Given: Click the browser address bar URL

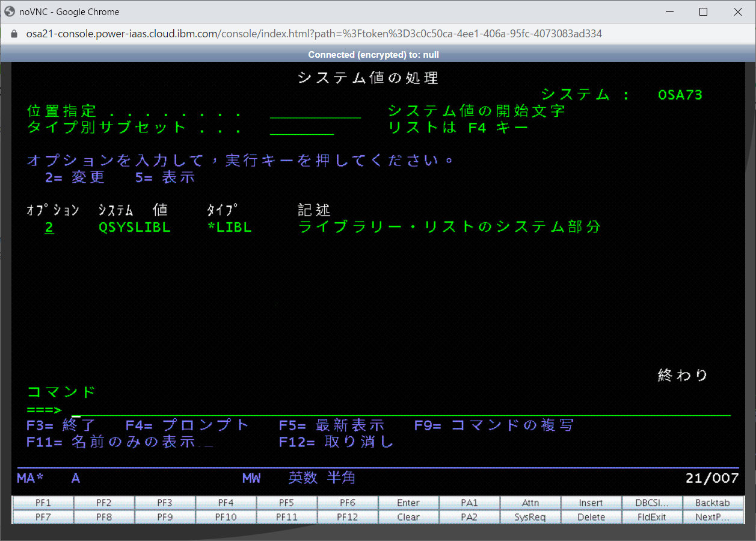Looking at the screenshot, I should (x=314, y=34).
